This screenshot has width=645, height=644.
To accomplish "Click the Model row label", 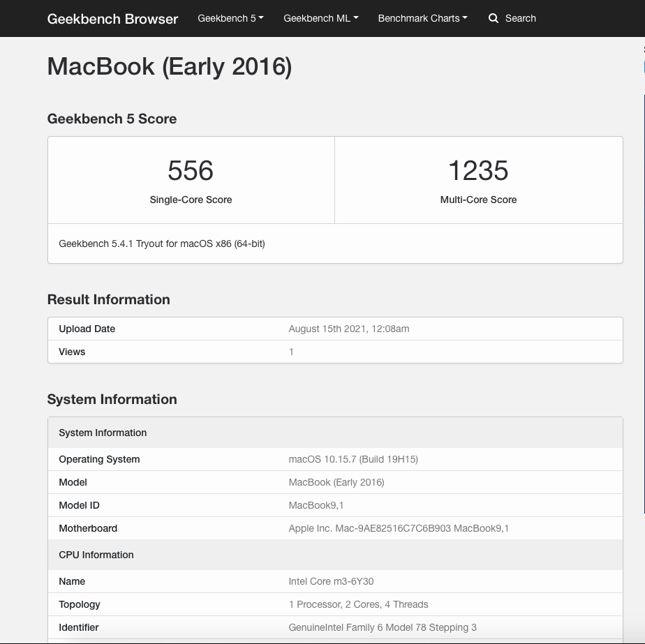I will [73, 482].
